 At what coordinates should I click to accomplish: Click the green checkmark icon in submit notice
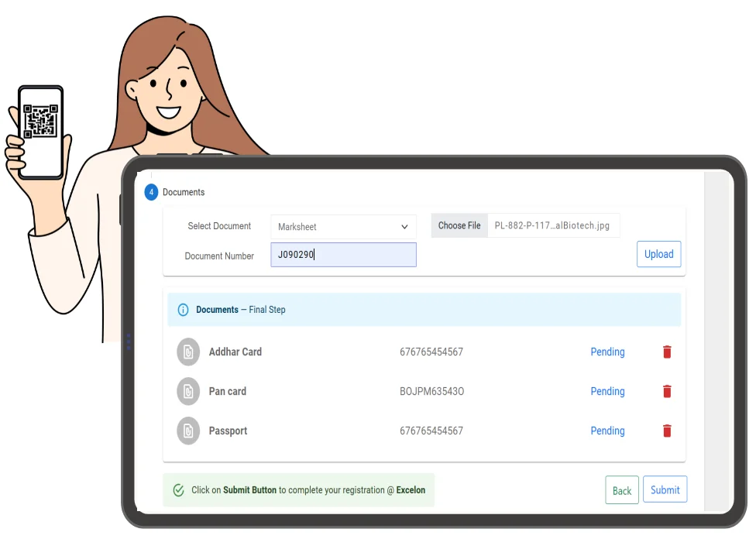tap(178, 490)
